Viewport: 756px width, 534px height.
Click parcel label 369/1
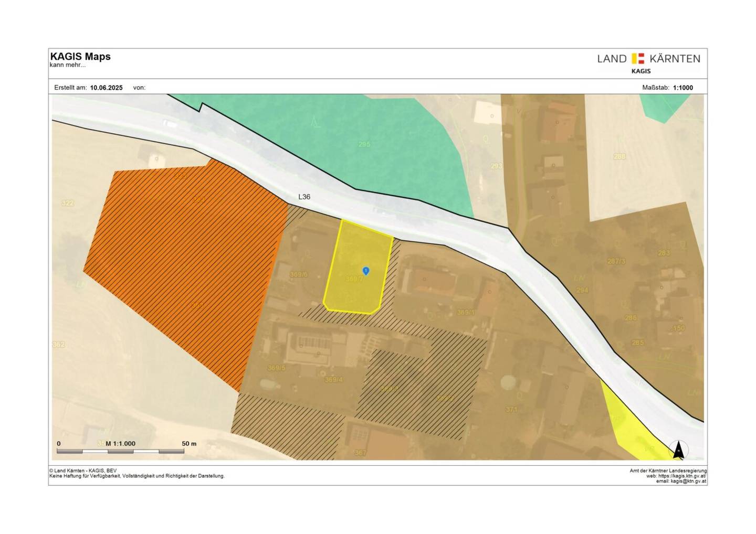[x=466, y=312]
